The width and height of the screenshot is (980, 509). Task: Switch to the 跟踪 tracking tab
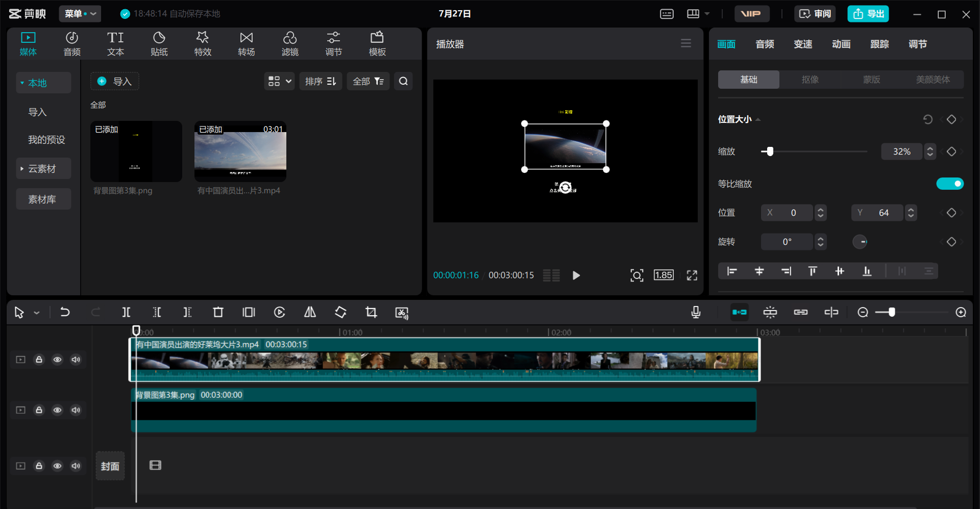(x=879, y=44)
